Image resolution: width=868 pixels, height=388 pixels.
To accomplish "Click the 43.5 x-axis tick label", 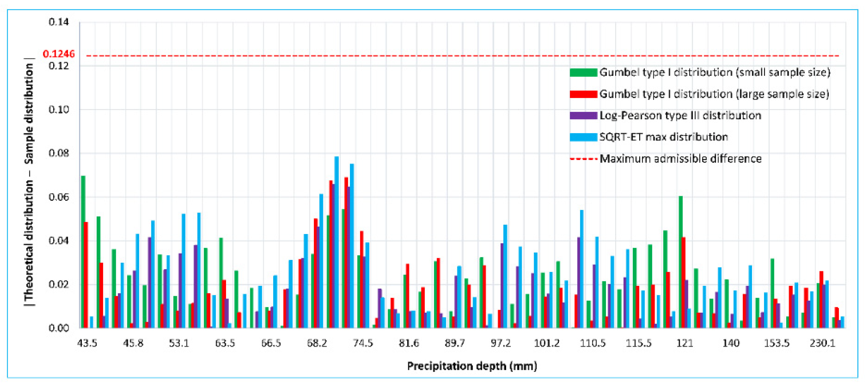I will click(x=87, y=343).
